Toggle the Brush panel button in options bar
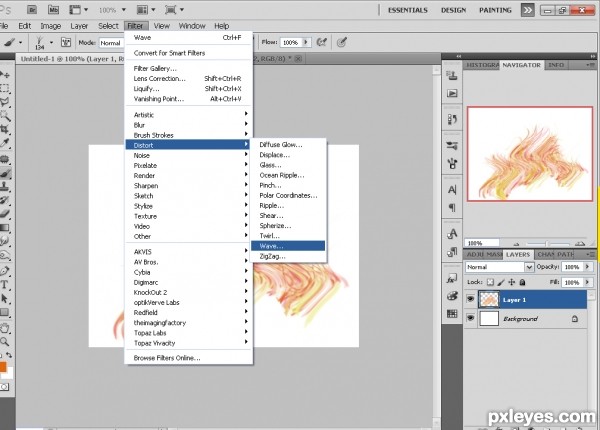The image size is (600, 430). [66, 42]
